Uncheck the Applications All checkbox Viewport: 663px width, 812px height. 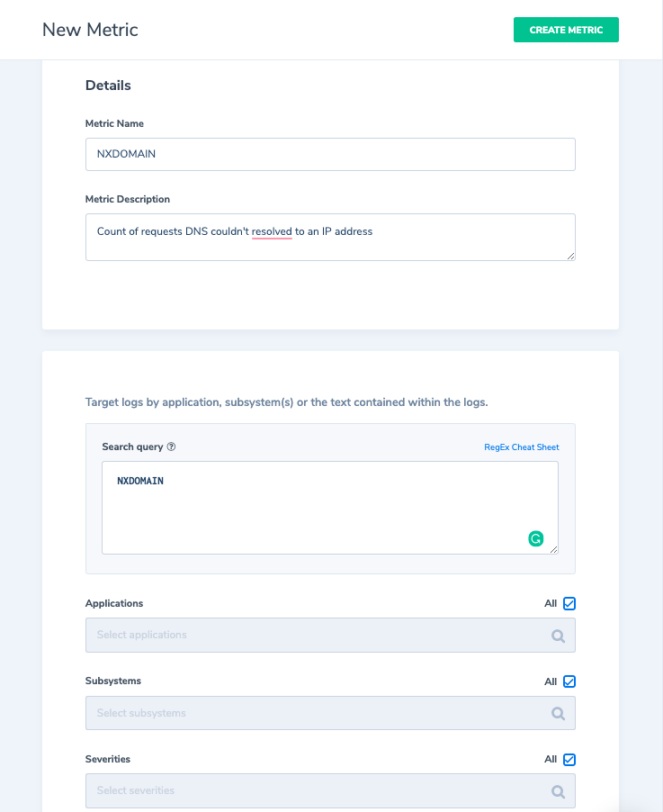tap(569, 603)
